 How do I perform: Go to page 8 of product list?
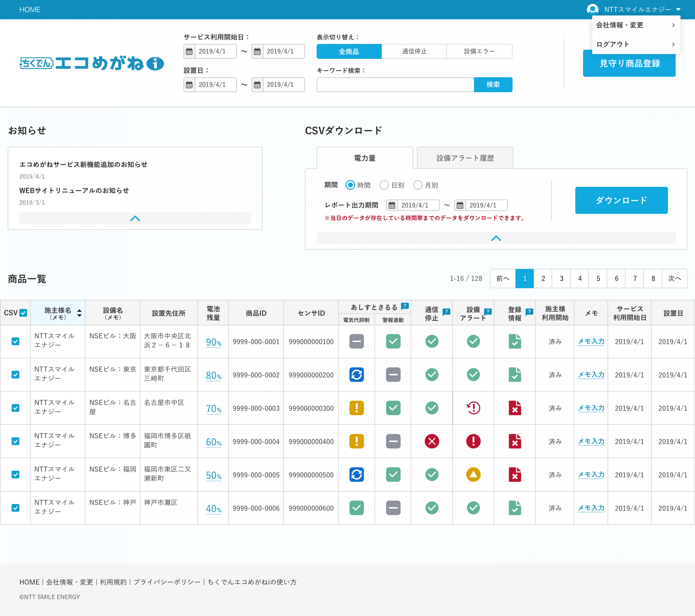[x=653, y=278]
